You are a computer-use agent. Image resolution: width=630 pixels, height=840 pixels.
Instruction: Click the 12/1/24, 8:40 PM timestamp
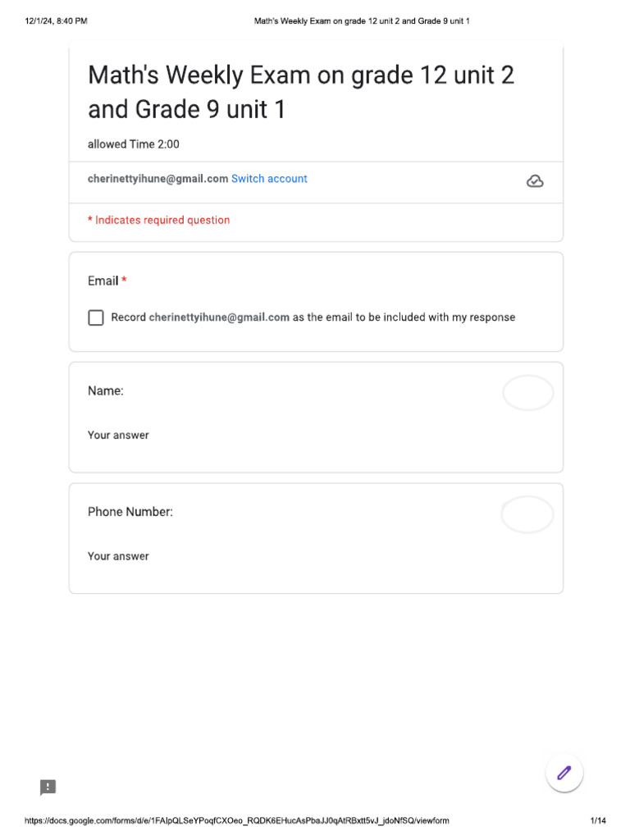pos(56,21)
